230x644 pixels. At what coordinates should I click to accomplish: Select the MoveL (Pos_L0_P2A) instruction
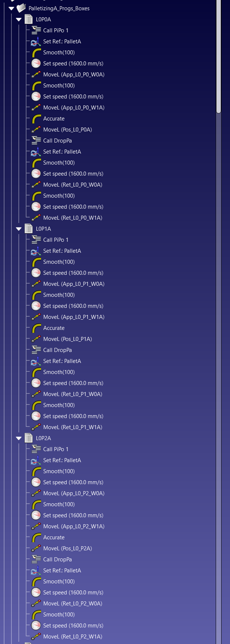[67, 548]
